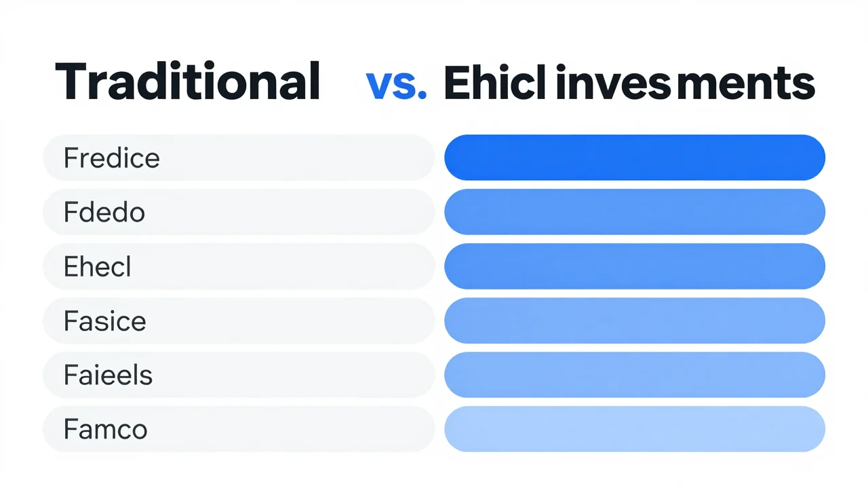868x488 pixels.
Task: Select the Ehecl row
Action: (x=239, y=266)
